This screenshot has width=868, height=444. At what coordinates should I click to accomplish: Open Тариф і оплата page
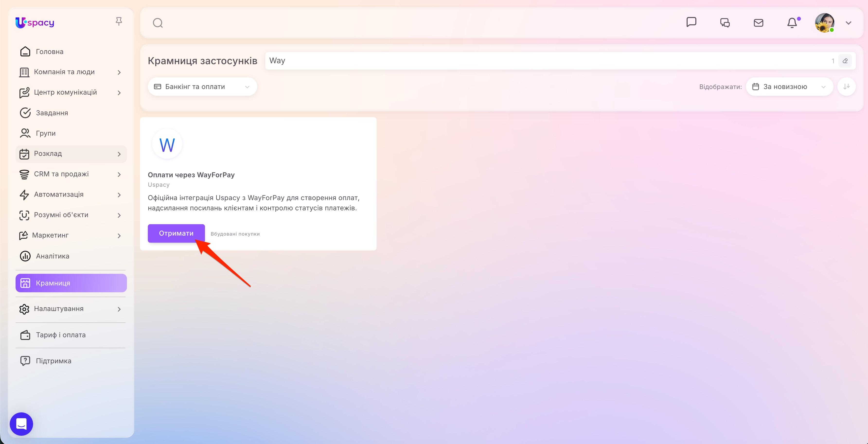point(71,335)
